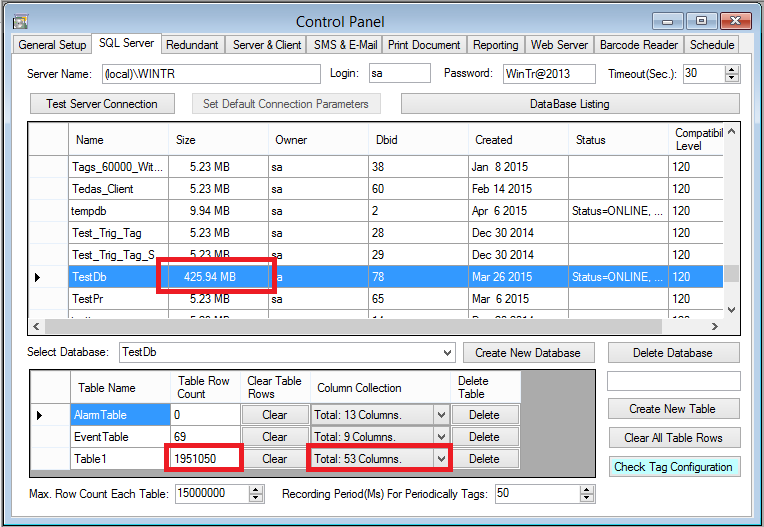Increase the Recording Period spinner value

[585, 490]
